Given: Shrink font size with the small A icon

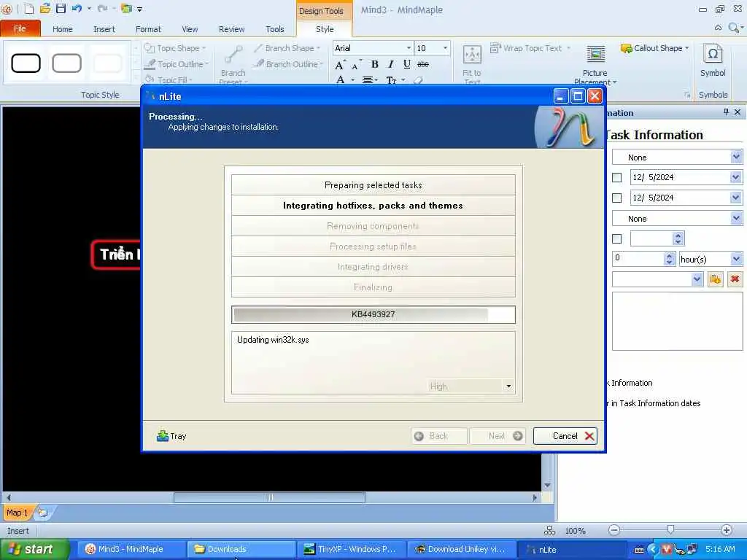Looking at the screenshot, I should point(355,66).
